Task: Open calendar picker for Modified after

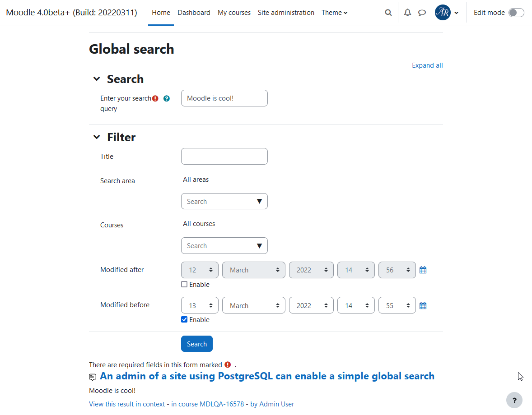Action: (423, 270)
